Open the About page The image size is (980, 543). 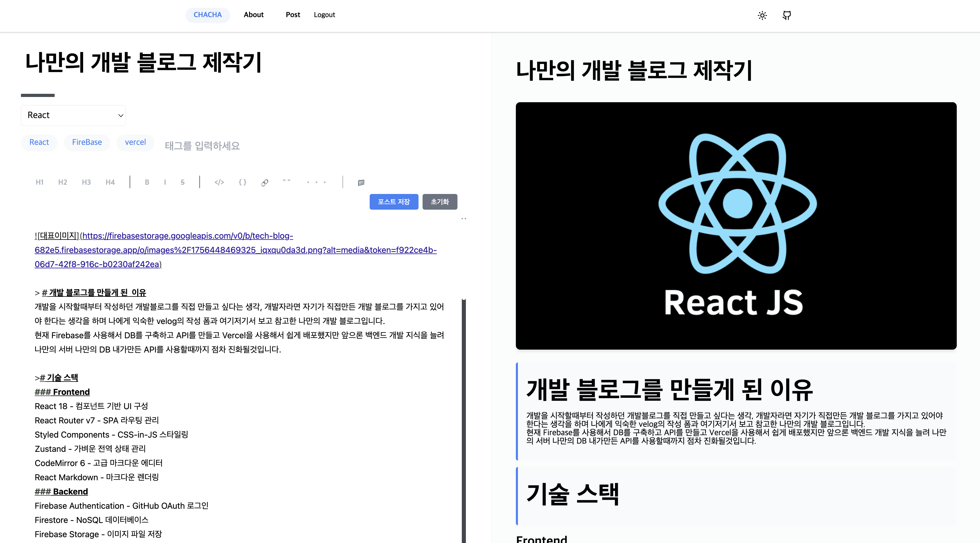(254, 15)
